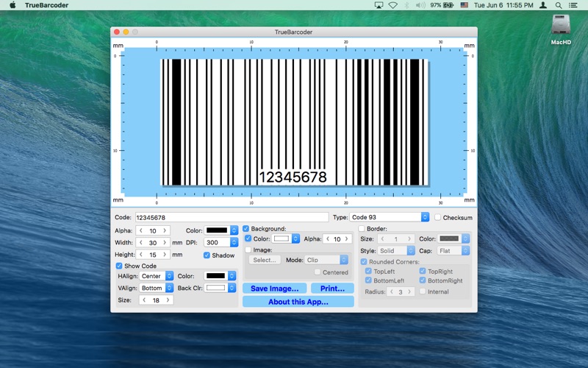Open the TrueBarcoder application menu
This screenshot has height=368, width=588.
click(x=46, y=5)
